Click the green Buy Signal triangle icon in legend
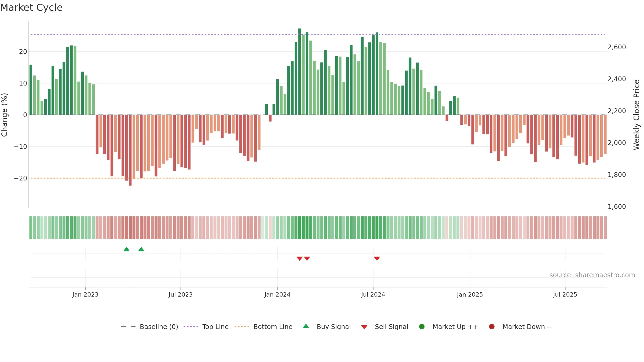644x362 pixels. click(x=306, y=326)
